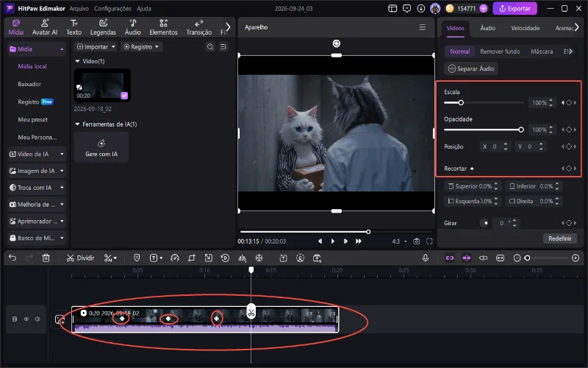Select the 00:20 video thumbnail
The image size is (588, 368).
(x=102, y=85)
